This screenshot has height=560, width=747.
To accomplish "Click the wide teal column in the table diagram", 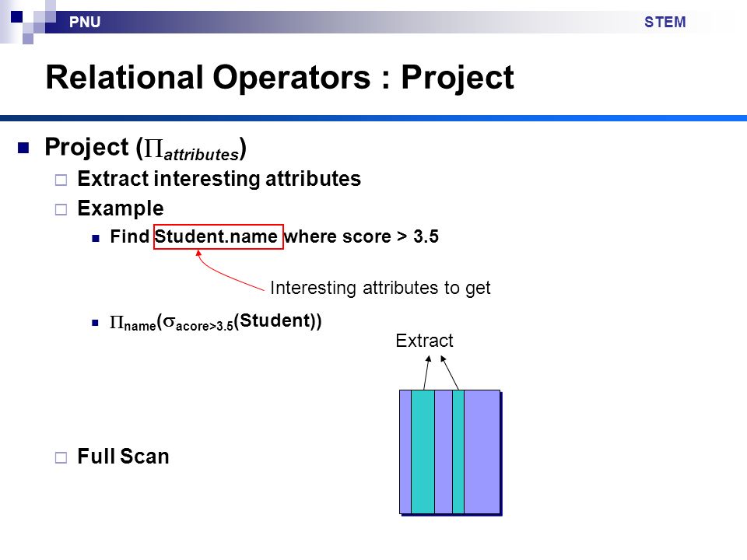I will pos(423,452).
